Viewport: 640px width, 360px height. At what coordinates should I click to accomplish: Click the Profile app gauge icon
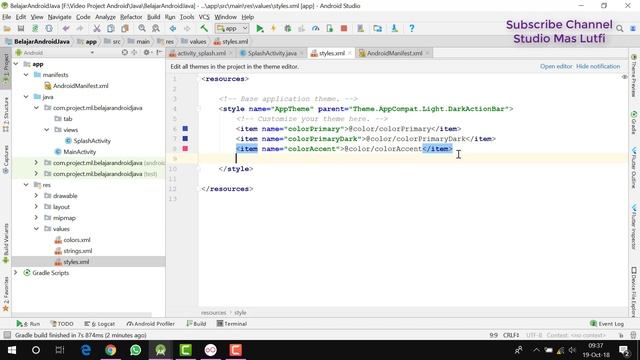point(316,29)
